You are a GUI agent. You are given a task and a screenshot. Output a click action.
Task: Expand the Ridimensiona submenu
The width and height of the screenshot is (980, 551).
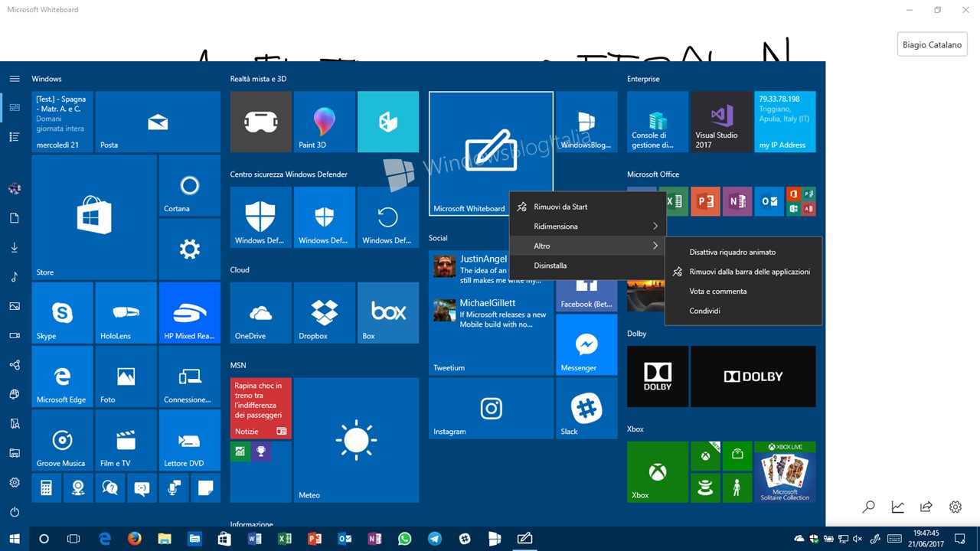tap(588, 227)
